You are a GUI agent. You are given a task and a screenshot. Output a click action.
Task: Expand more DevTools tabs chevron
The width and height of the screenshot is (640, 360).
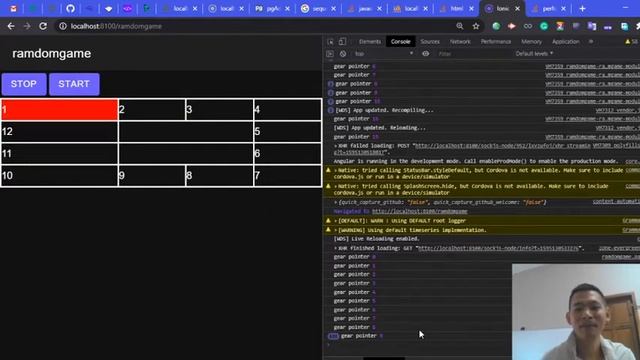(x=591, y=42)
